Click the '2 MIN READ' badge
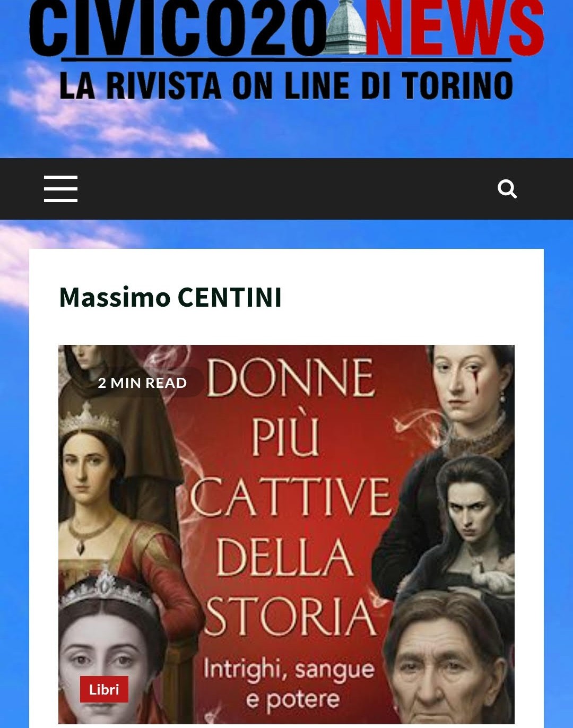This screenshot has width=573, height=728. click(142, 383)
